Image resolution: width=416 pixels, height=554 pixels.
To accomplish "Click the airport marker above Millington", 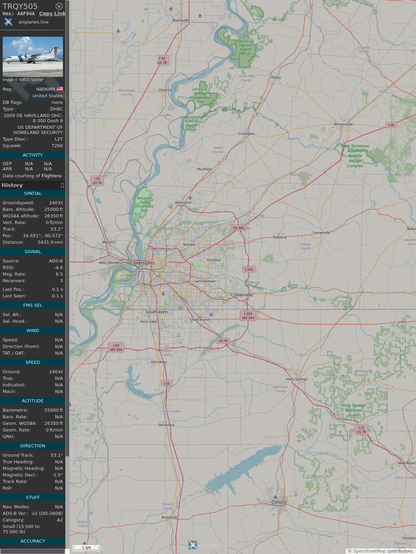I will [190, 198].
